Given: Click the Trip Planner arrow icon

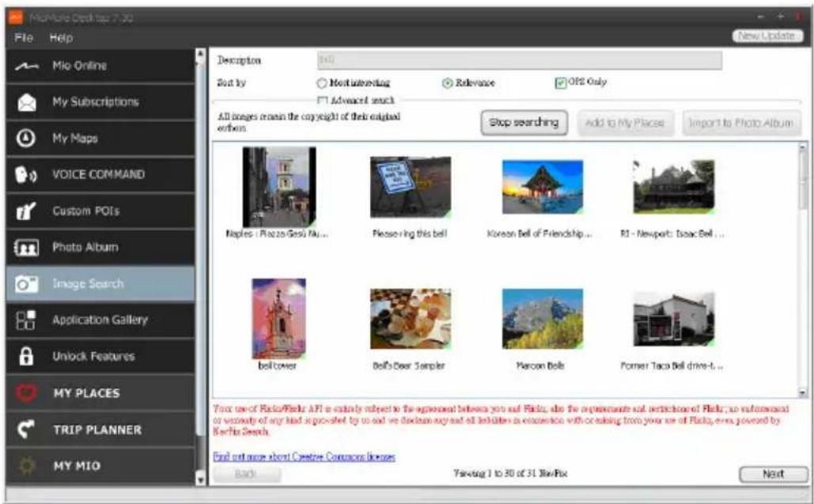Looking at the screenshot, I should [26, 430].
